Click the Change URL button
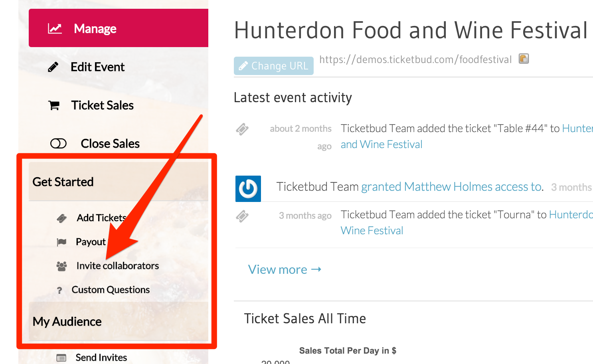The height and width of the screenshot is (364, 593). click(x=274, y=66)
